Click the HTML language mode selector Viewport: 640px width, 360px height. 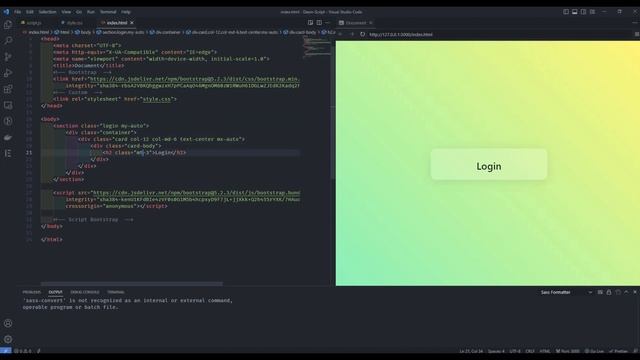pyautogui.click(x=545, y=351)
